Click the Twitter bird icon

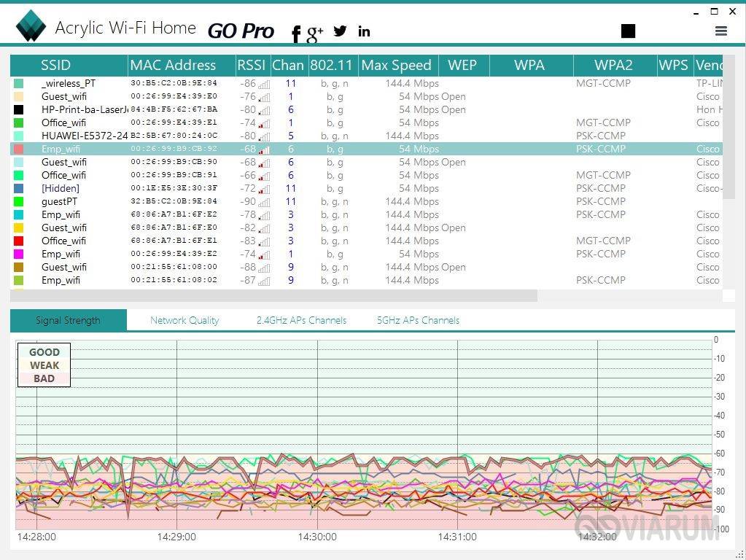pos(340,31)
